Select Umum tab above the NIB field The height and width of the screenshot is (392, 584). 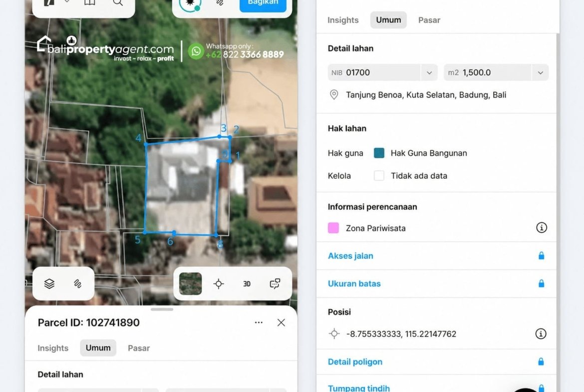click(x=388, y=20)
